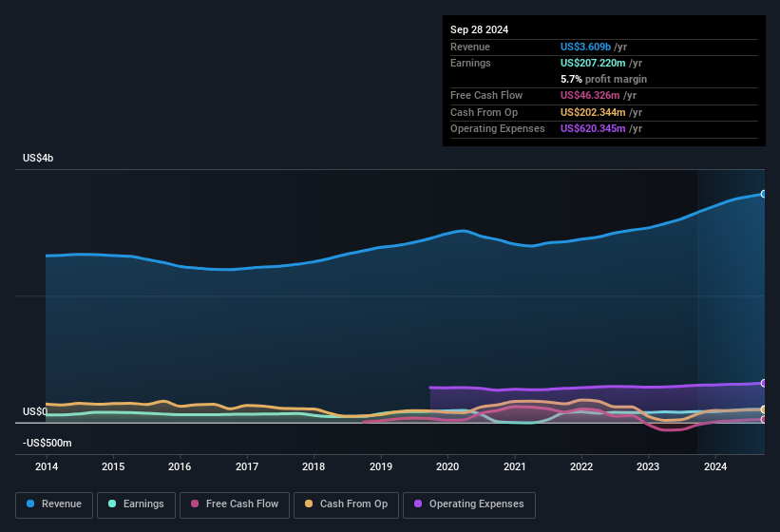Click the Earnings row label in tooltip
Image resolution: width=780 pixels, height=532 pixels.
470,63
